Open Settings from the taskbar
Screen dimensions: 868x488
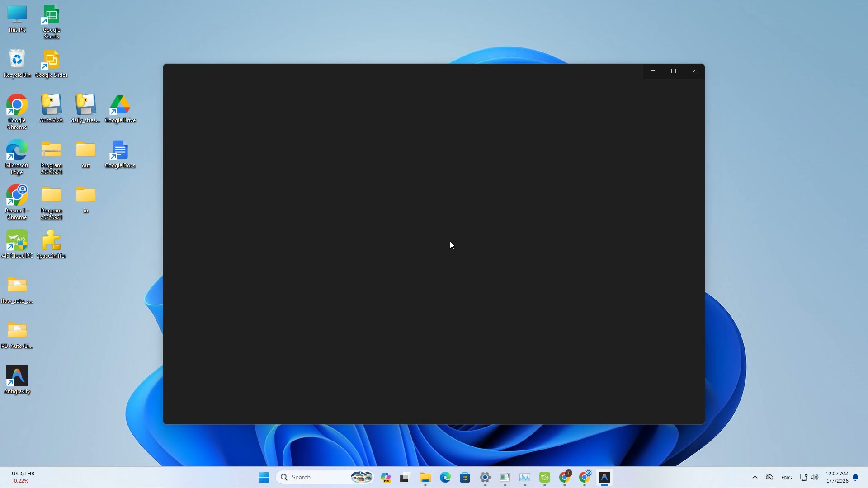[485, 477]
